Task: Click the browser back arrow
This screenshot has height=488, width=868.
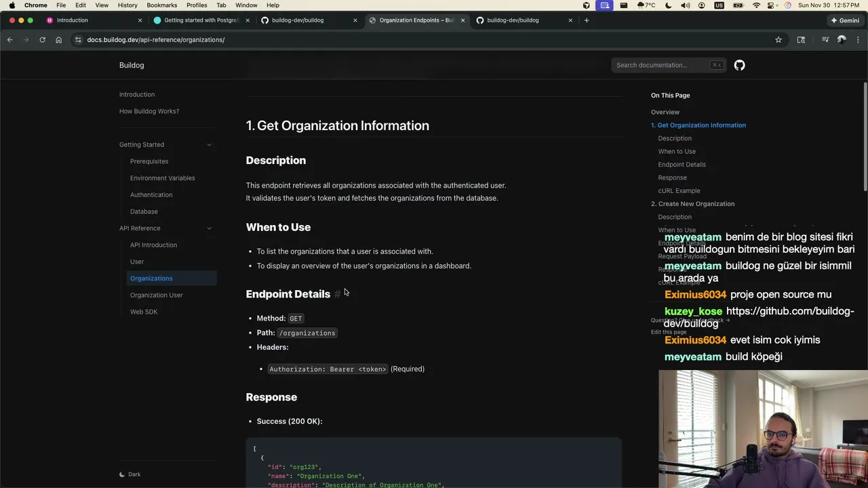Action: [x=9, y=40]
